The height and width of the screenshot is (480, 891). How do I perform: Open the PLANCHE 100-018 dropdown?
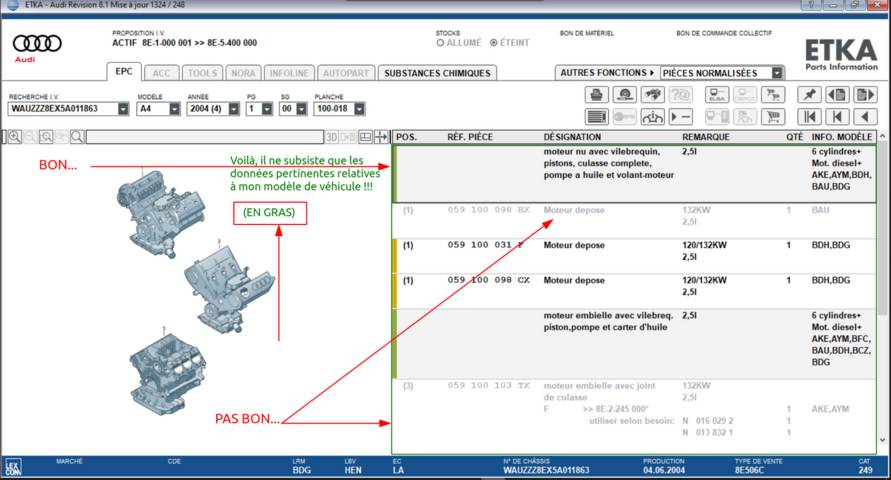pyautogui.click(x=359, y=108)
